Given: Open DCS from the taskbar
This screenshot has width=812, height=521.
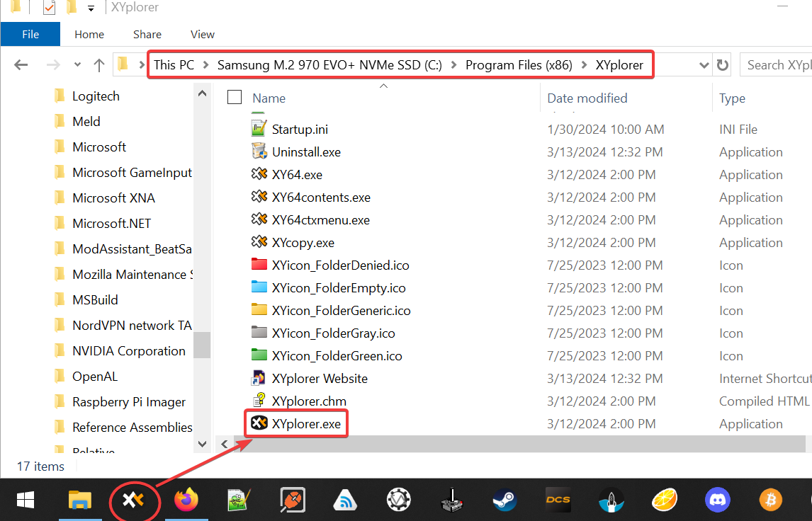Looking at the screenshot, I should coord(558,500).
